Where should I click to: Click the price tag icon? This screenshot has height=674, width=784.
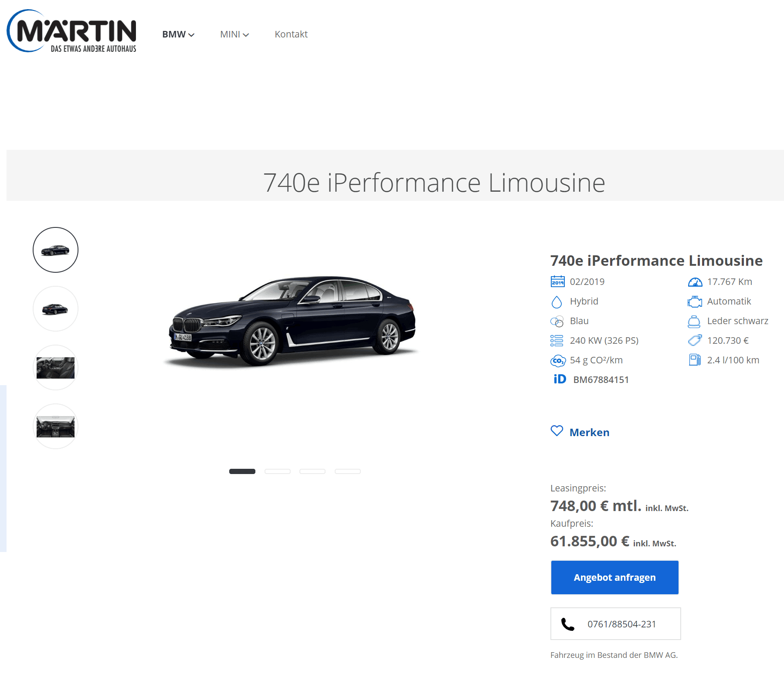click(695, 340)
